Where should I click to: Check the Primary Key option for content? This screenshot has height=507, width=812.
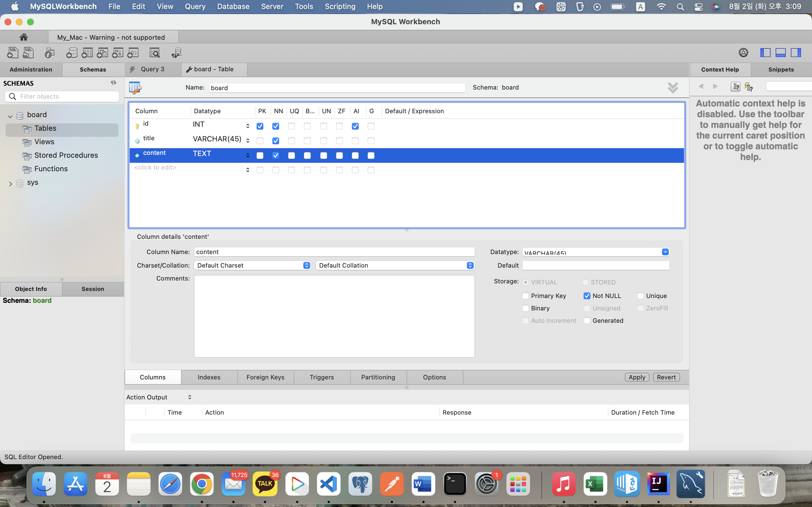tap(526, 296)
